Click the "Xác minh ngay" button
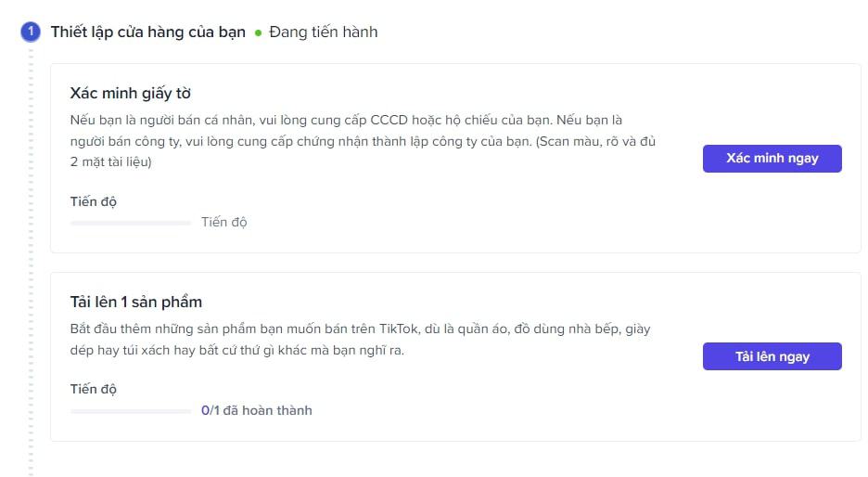The image size is (868, 477). (x=772, y=159)
